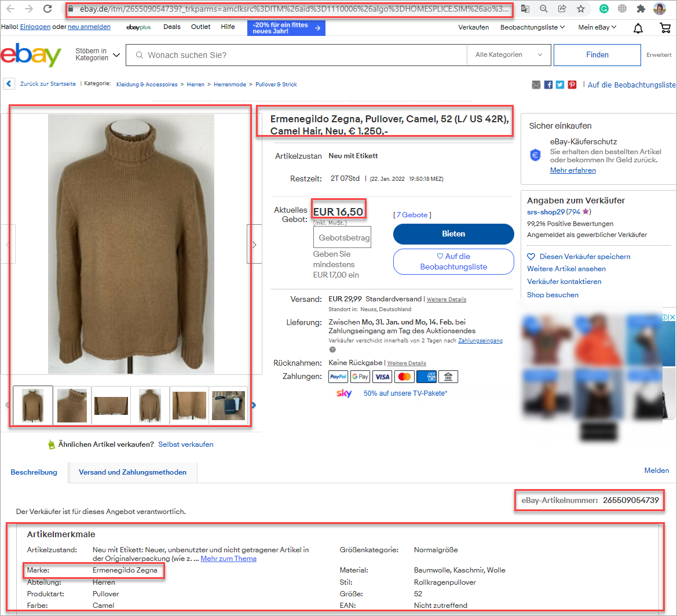This screenshot has height=616, width=677.
Task: Click Selbst verkaufen link
Action: (x=186, y=444)
